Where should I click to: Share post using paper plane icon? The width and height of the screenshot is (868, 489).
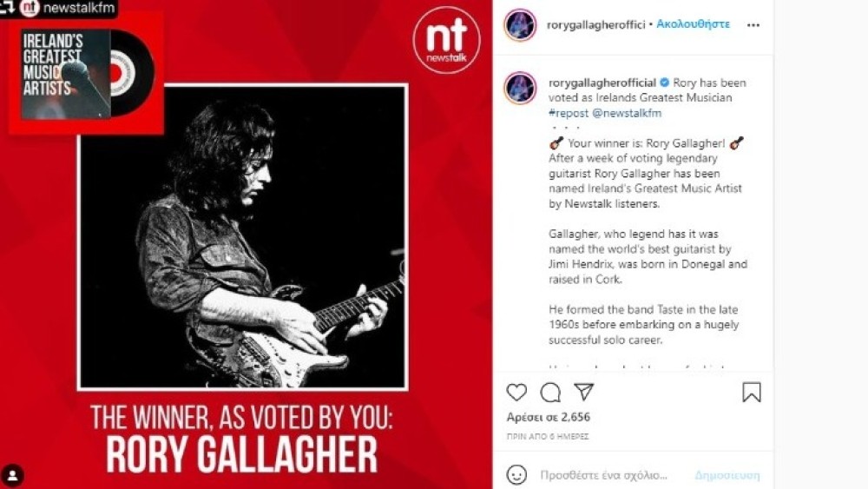583,392
